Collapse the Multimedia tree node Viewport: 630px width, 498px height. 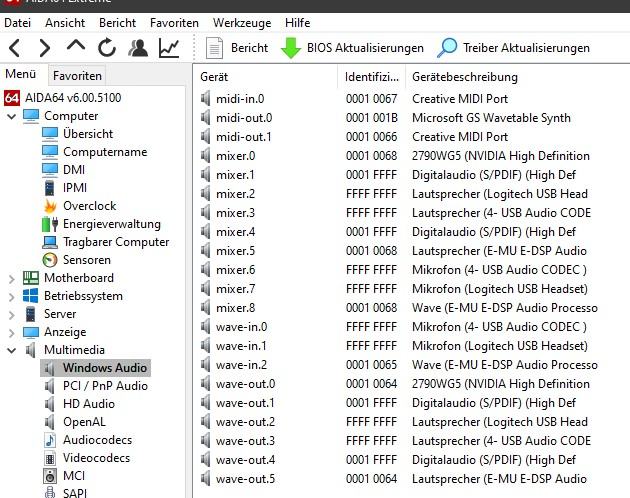[12, 350]
